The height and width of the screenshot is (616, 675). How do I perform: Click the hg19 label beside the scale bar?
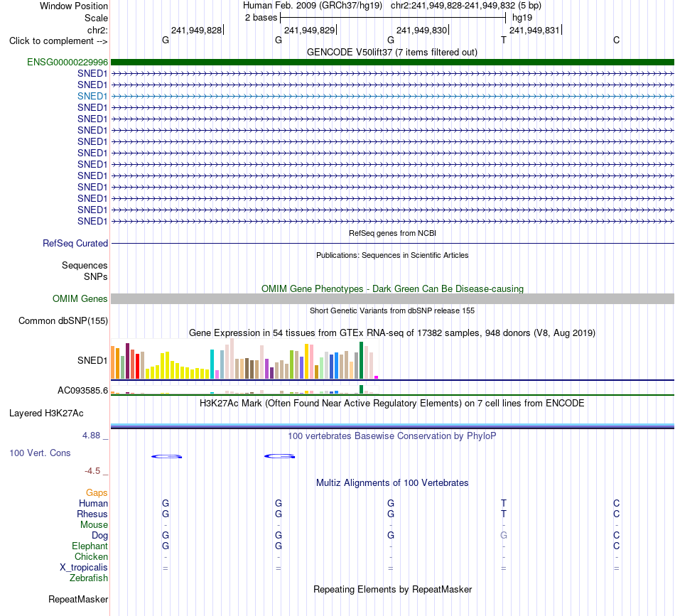[x=522, y=18]
